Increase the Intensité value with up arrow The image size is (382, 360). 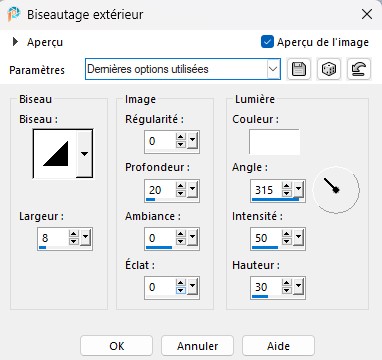(286, 234)
